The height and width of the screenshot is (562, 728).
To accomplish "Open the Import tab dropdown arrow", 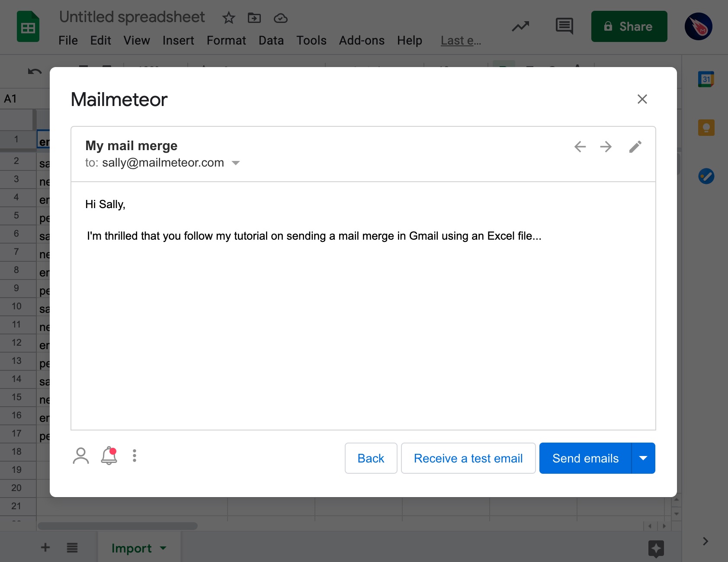I will pos(163,548).
